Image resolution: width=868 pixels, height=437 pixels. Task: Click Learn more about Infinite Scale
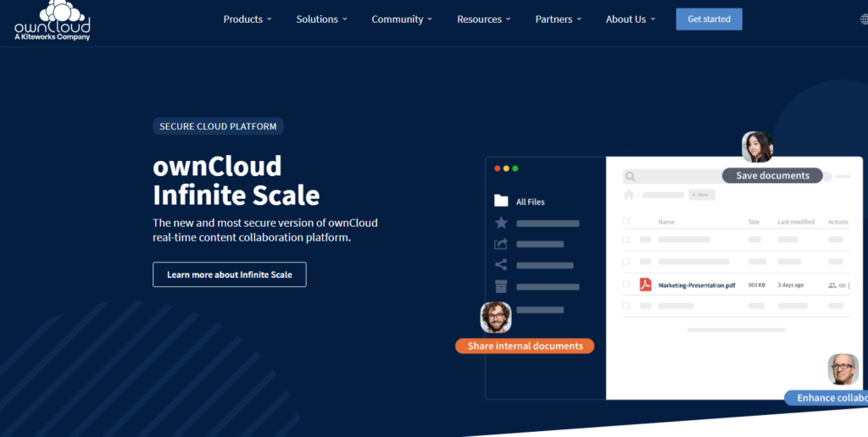click(229, 274)
